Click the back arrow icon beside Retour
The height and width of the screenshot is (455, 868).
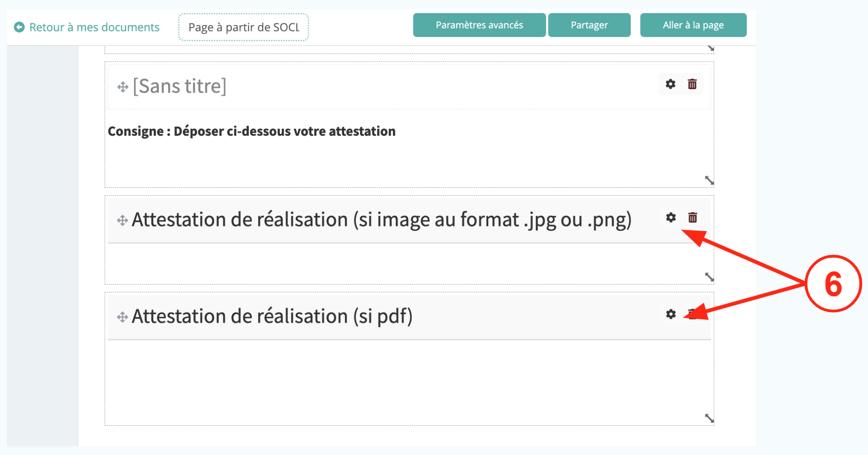[x=19, y=27]
